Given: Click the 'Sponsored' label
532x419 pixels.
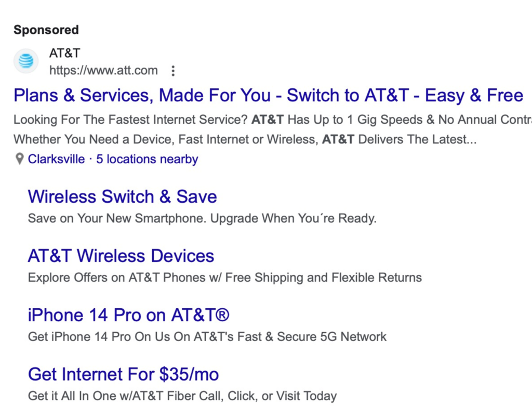Looking at the screenshot, I should point(46,30).
